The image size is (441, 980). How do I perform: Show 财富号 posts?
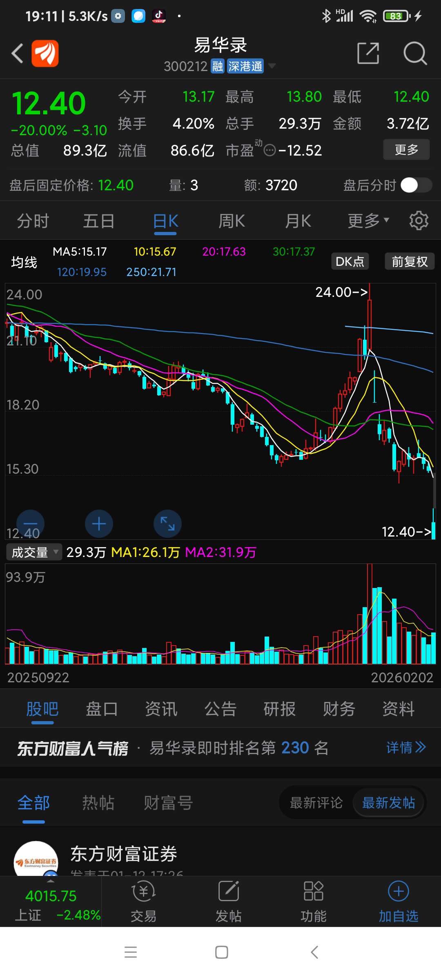coord(168,803)
